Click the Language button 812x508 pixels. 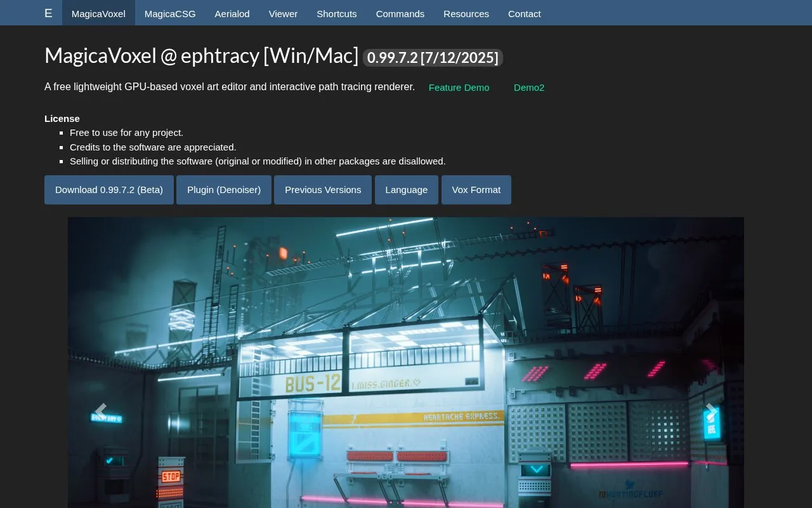(x=407, y=190)
